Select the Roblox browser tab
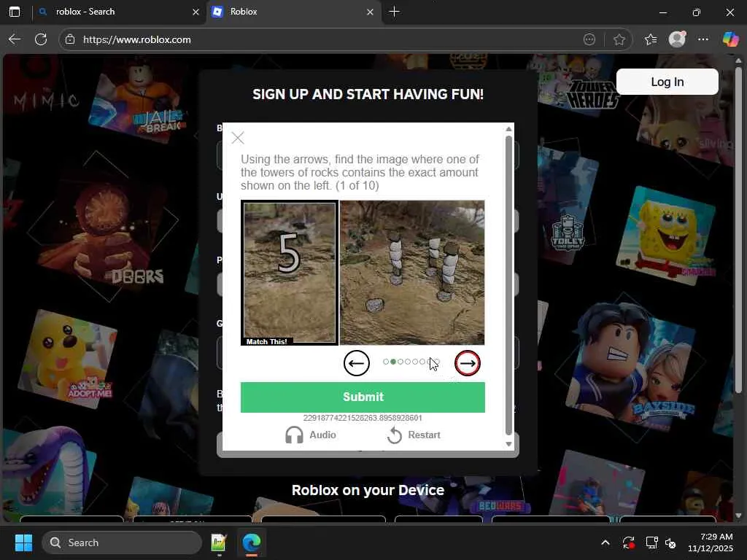Image resolution: width=747 pixels, height=560 pixels. 293,12
